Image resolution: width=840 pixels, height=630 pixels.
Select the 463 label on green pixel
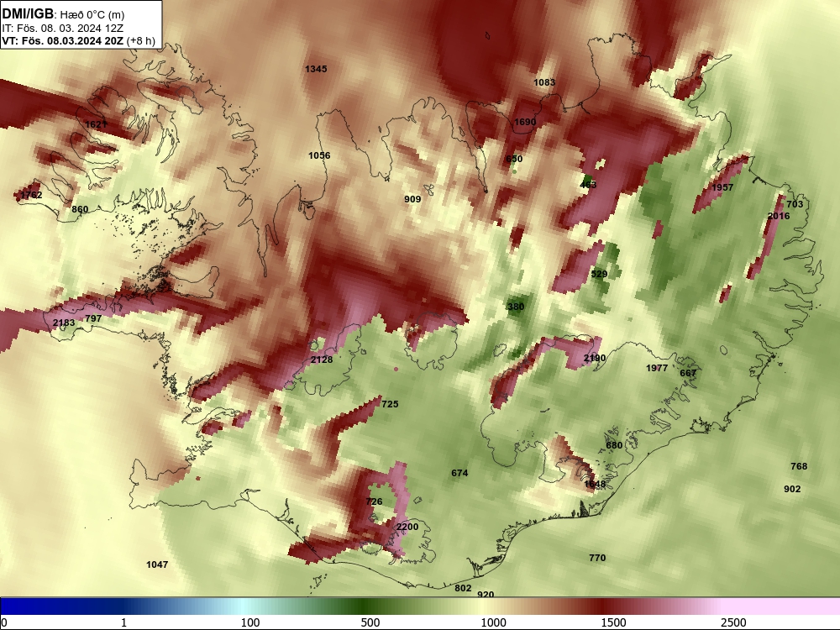pos(588,184)
